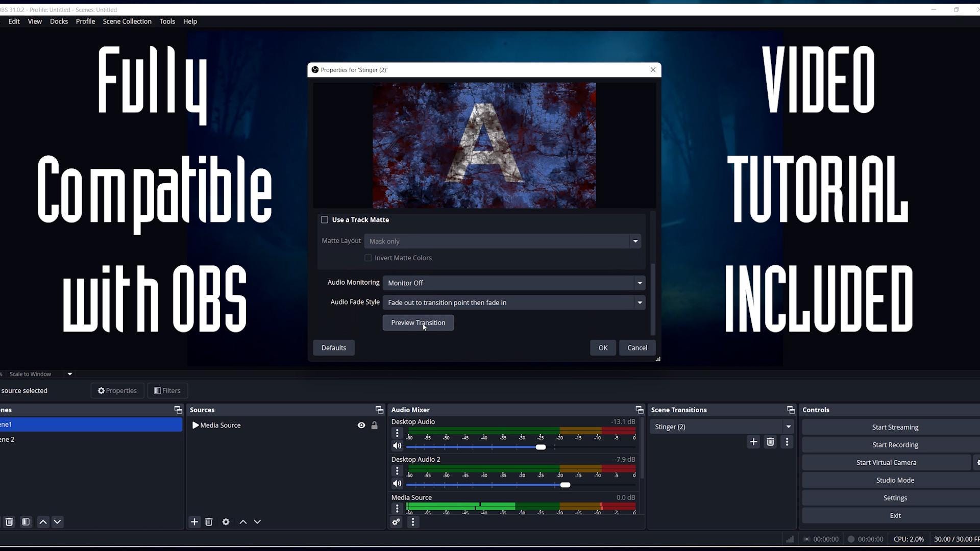Open source properties gear in Sources toolbar
This screenshot has width=980, height=551.
click(226, 521)
